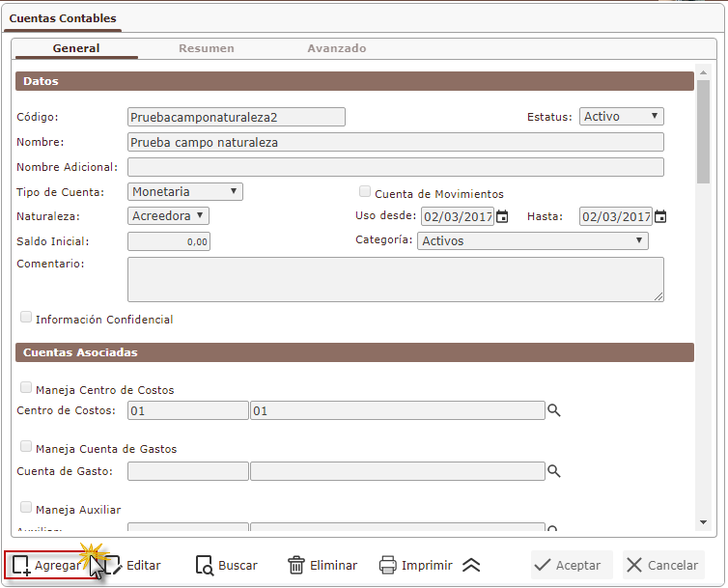Check the Maneja Centro de Costos box

pos(26,389)
